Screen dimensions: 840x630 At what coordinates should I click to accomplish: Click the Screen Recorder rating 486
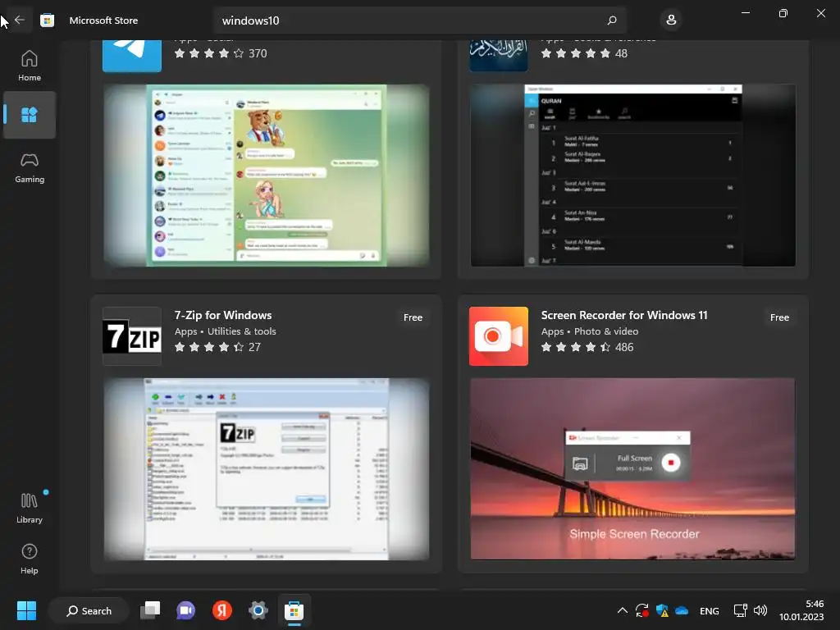587,347
